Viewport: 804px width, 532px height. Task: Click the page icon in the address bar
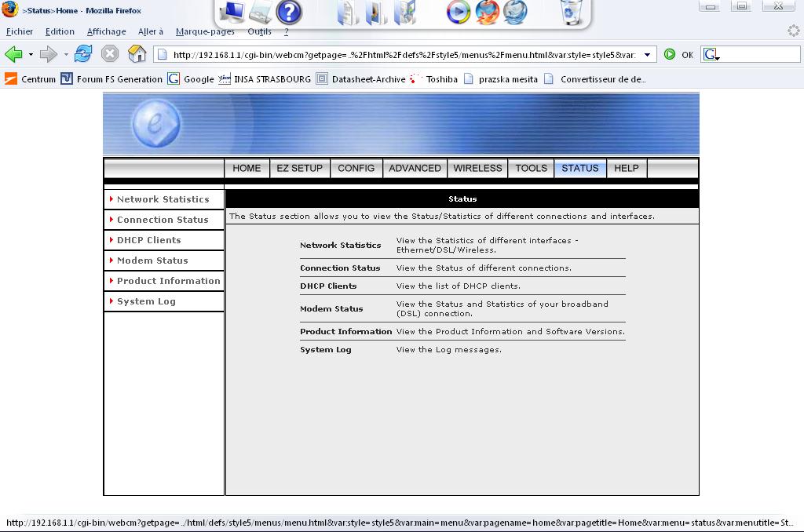click(x=162, y=54)
